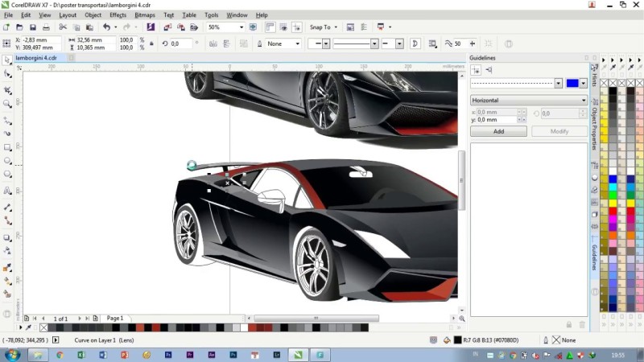This screenshot has height=362, width=644.
Task: Click the Export icon
Action: pyautogui.click(x=180, y=27)
